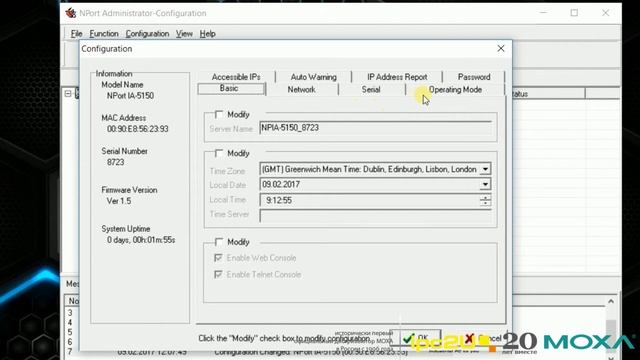Switch to the IP Address Report tab
Screen dimensions: 640x360
tap(397, 77)
